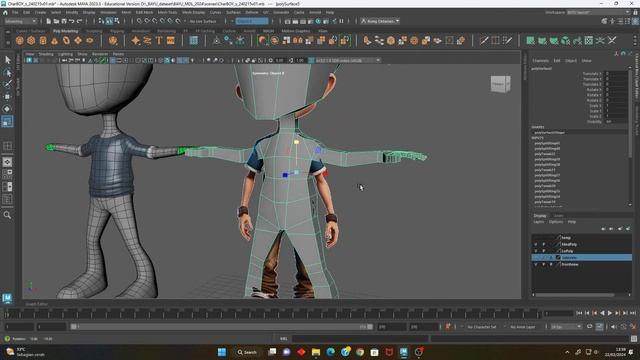Open Layers menu in layer editor

(538, 222)
